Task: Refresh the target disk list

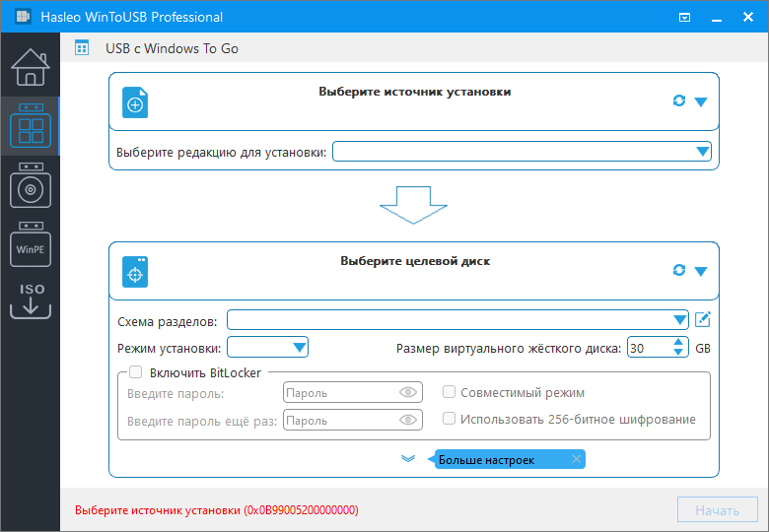Action: tap(678, 270)
